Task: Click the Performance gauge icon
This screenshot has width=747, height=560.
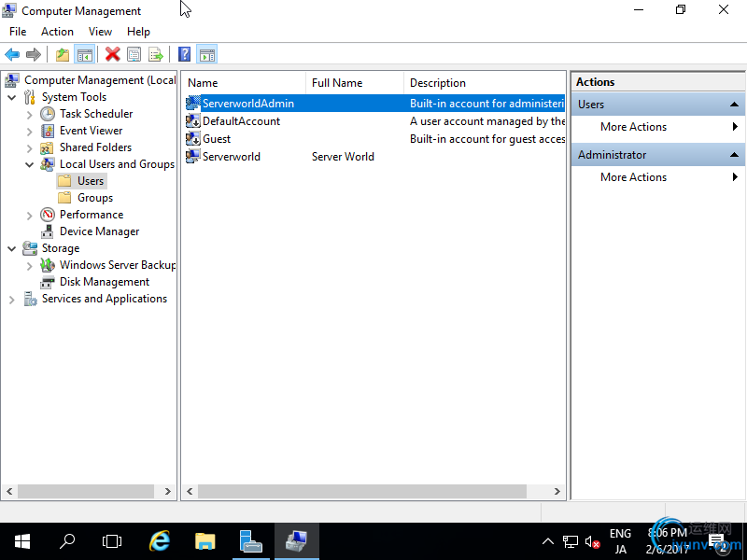Action: pos(48,215)
